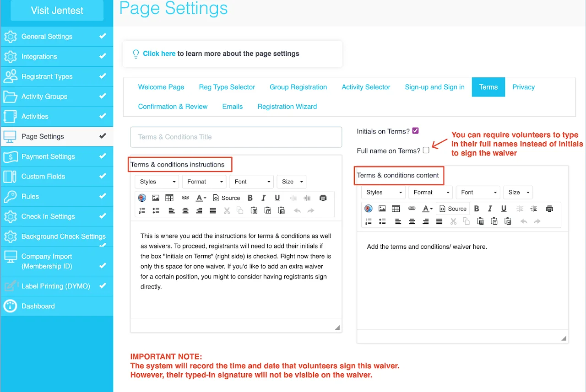Insert numbered list in instructions editor

(142, 211)
